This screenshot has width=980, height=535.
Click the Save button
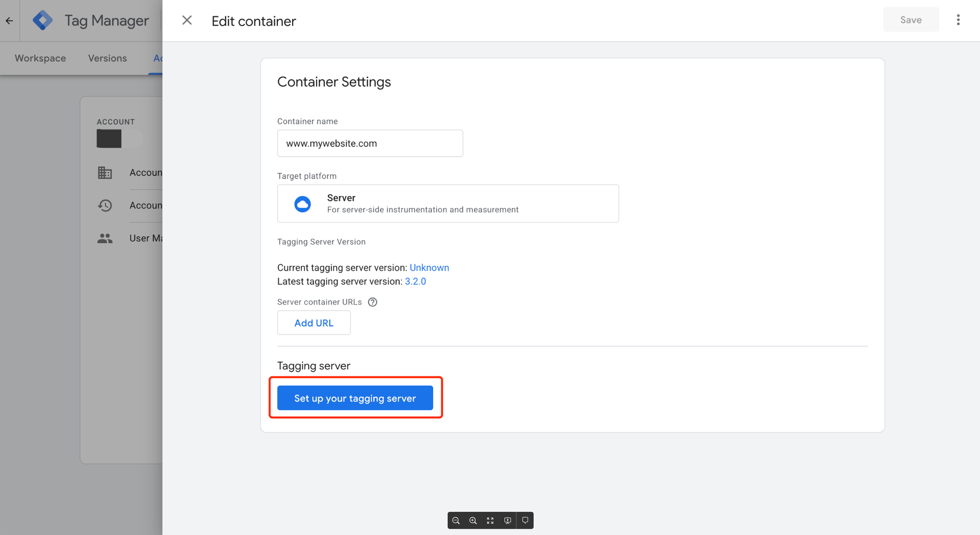[x=910, y=20]
